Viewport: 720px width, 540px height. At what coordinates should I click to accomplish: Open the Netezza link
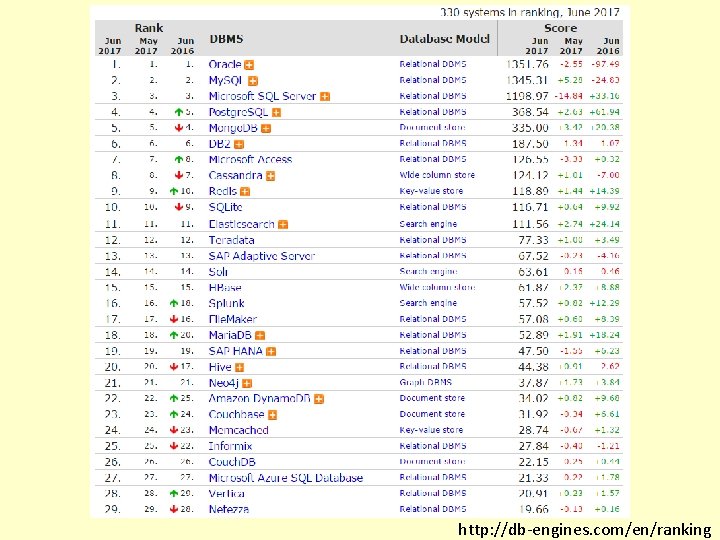pos(229,509)
